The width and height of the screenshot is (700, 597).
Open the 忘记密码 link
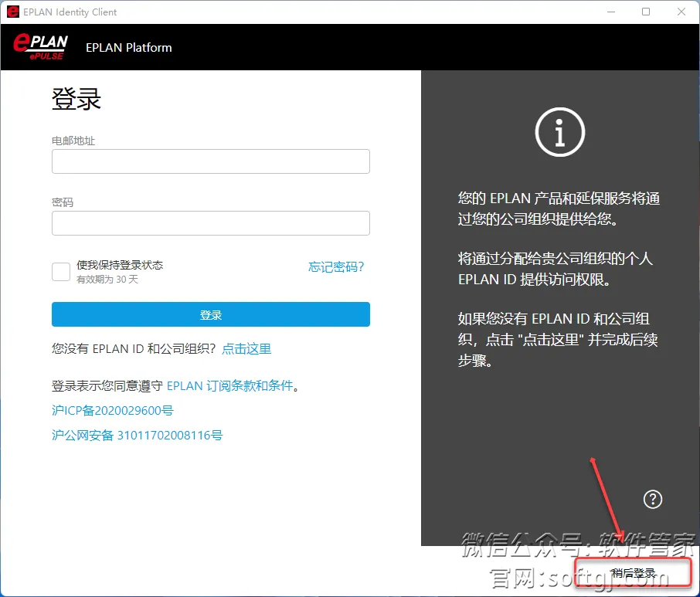pyautogui.click(x=336, y=266)
